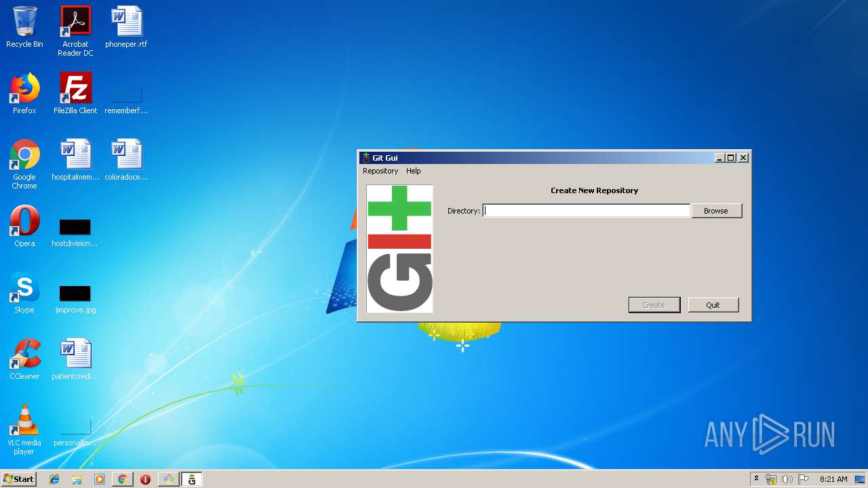
Task: Select the hospitalmem... Word document
Action: click(x=75, y=160)
